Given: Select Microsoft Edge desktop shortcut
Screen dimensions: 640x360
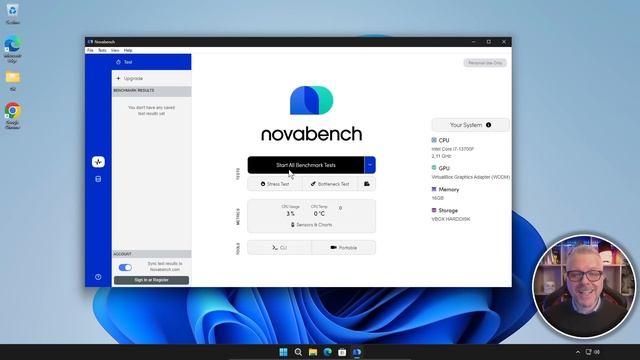Looking at the screenshot, I should coord(13,49).
